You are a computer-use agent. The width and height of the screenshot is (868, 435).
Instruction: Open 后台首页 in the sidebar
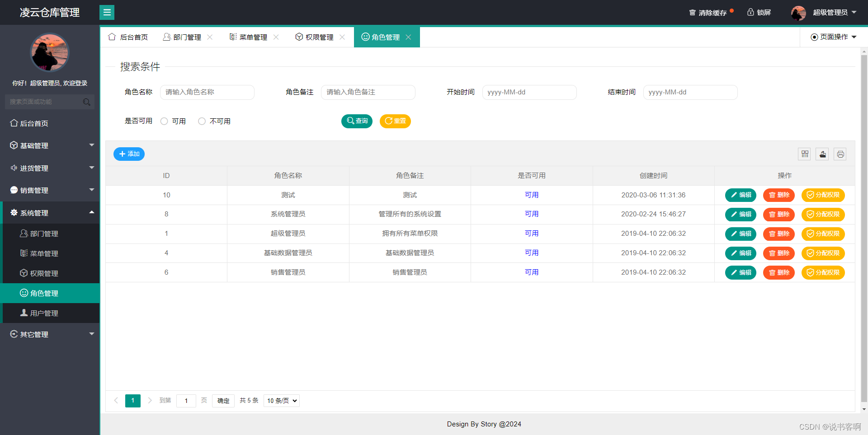50,123
